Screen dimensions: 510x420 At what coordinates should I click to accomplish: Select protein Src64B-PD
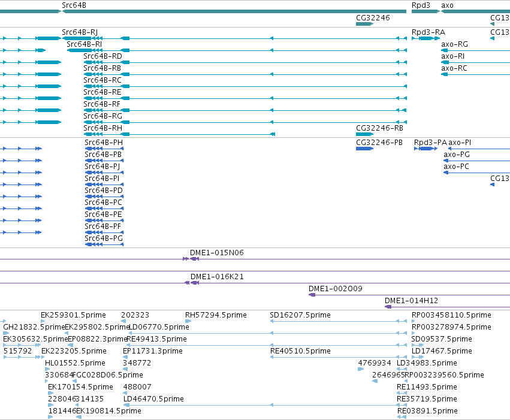coord(104,191)
